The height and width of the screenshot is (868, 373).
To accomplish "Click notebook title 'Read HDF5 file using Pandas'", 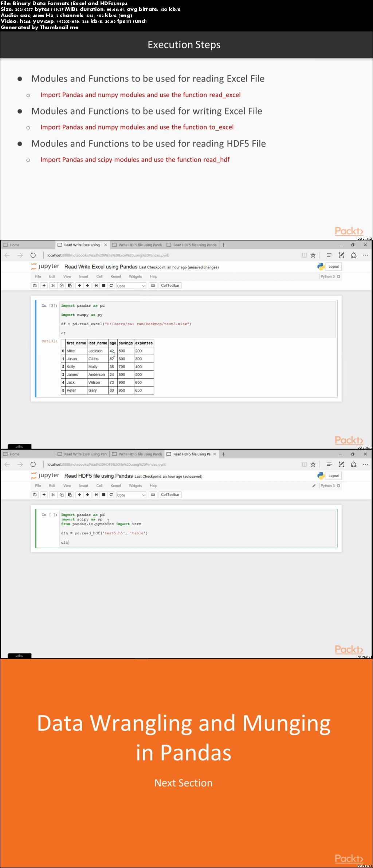I will 98,476.
